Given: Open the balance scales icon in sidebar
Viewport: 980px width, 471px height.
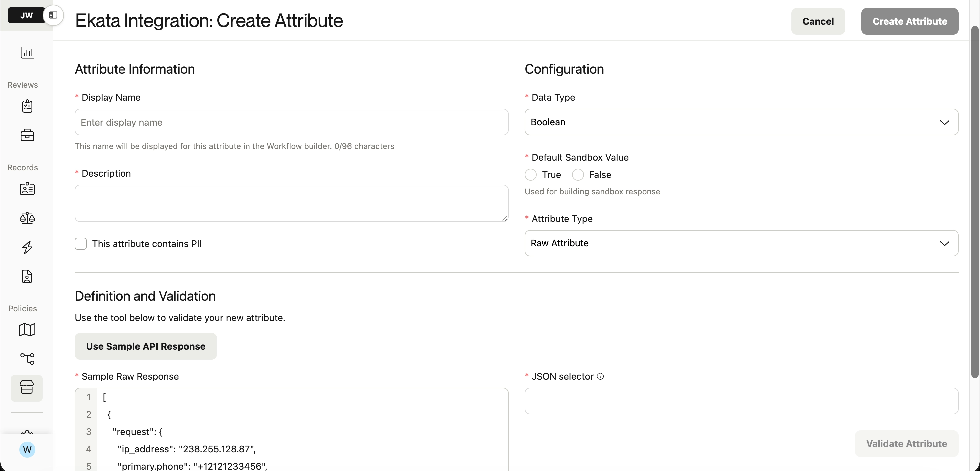Looking at the screenshot, I should (x=27, y=218).
